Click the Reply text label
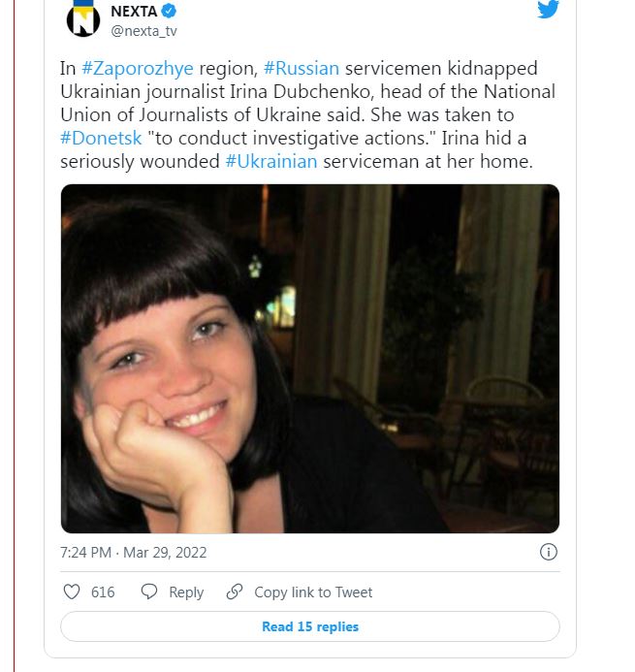The width and height of the screenshot is (635, 672). [x=186, y=592]
